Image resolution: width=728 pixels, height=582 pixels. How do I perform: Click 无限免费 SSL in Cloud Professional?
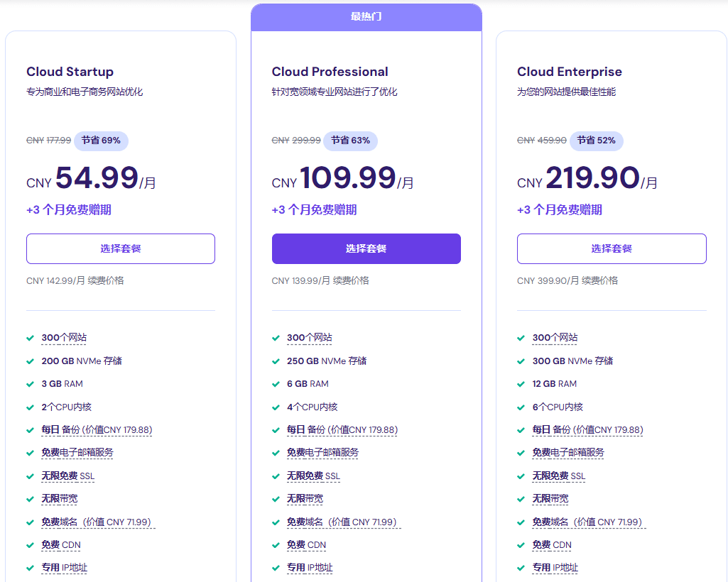313,476
